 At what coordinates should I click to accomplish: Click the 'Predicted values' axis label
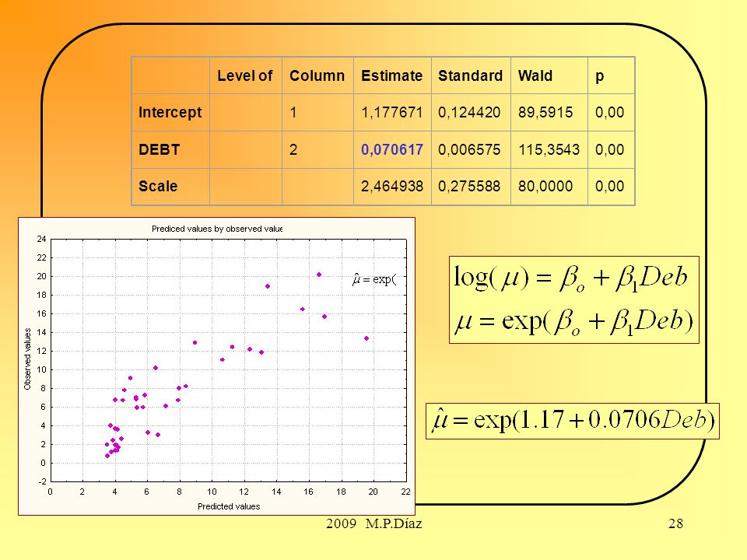pos(229,506)
